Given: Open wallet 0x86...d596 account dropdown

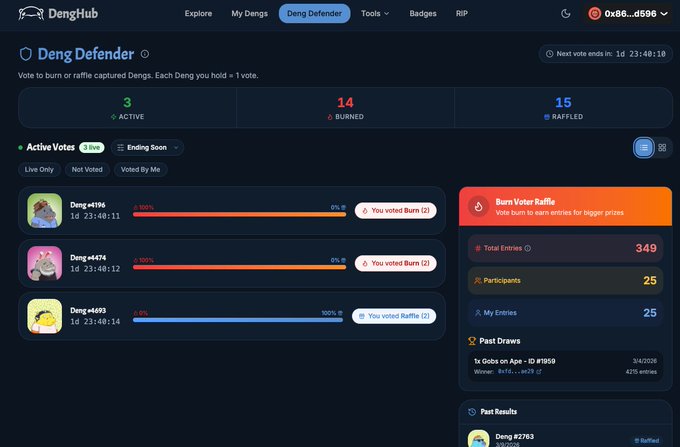Looking at the screenshot, I should [628, 13].
